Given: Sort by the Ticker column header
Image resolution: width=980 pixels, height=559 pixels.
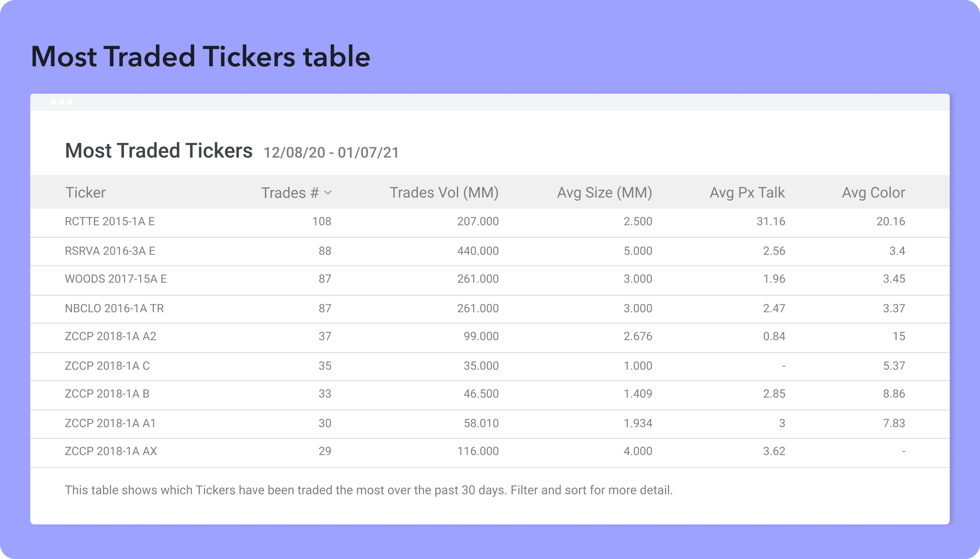Looking at the screenshot, I should [85, 193].
